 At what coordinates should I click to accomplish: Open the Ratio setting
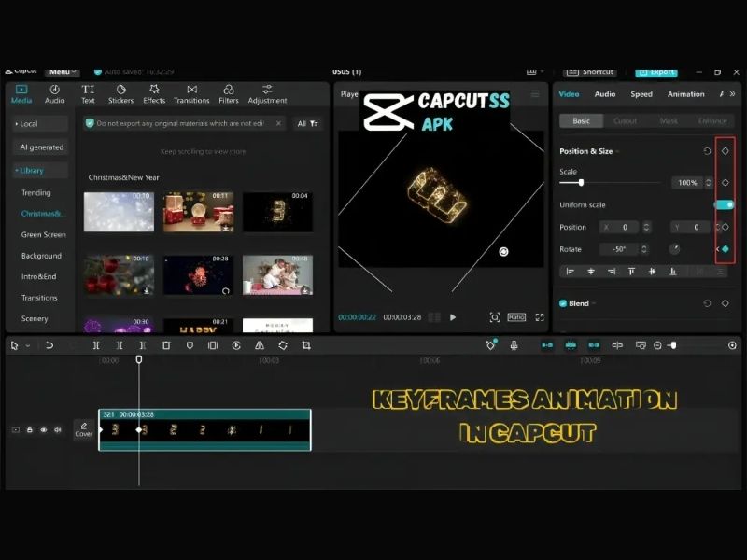point(516,317)
